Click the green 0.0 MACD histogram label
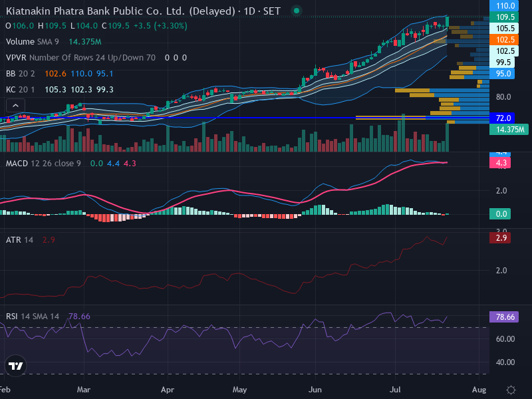Viewport: 532px width, 399px height. pyautogui.click(x=500, y=213)
